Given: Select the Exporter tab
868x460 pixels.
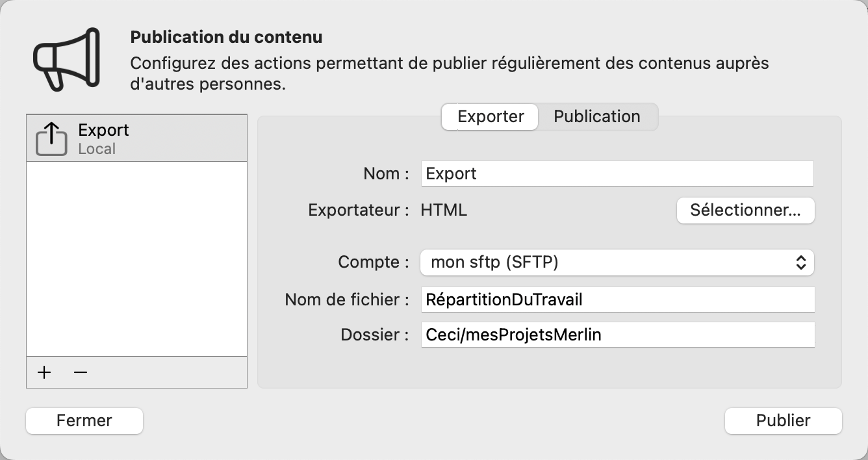Looking at the screenshot, I should 489,116.
